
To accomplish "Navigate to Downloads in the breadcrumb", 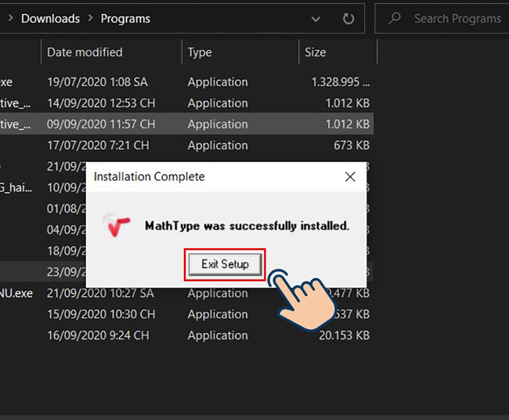I will (50, 18).
